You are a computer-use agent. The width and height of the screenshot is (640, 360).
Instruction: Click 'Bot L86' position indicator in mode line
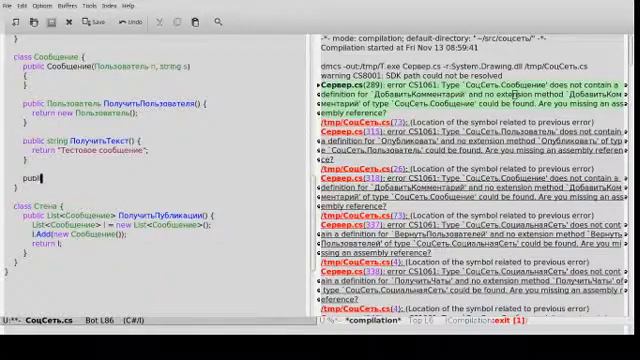click(x=100, y=320)
